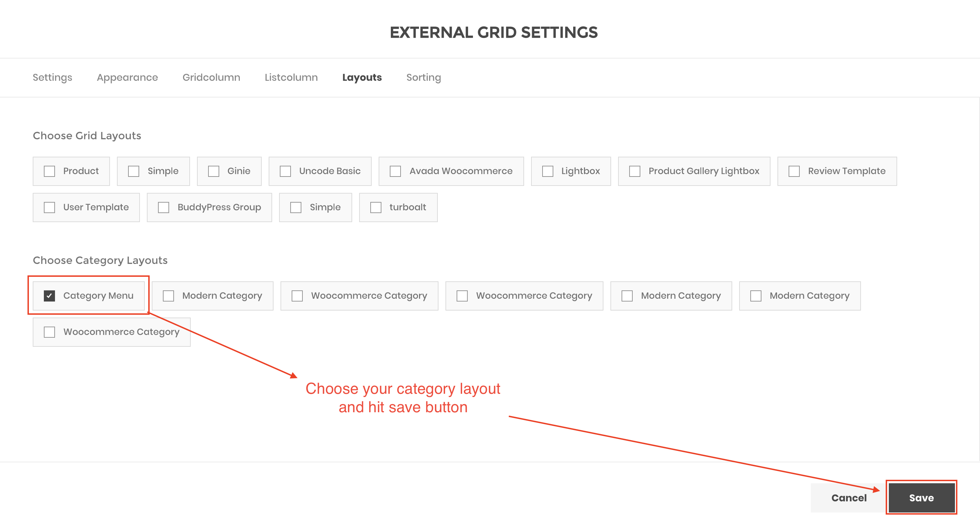This screenshot has height=532, width=980.
Task: Uncheck the Category Menu layout
Action: (x=49, y=296)
